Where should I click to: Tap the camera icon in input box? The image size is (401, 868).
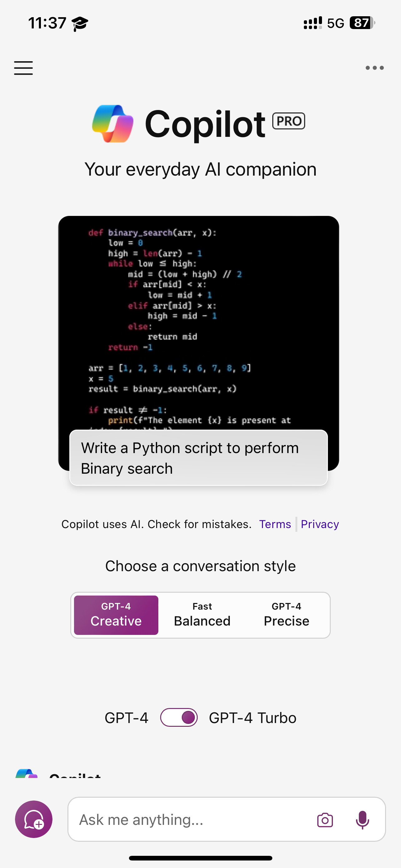coord(325,820)
